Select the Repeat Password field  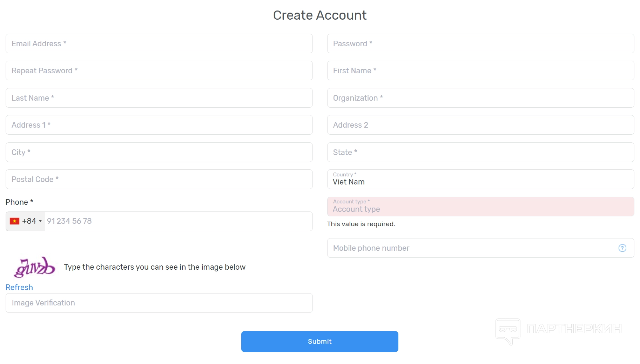click(x=159, y=71)
